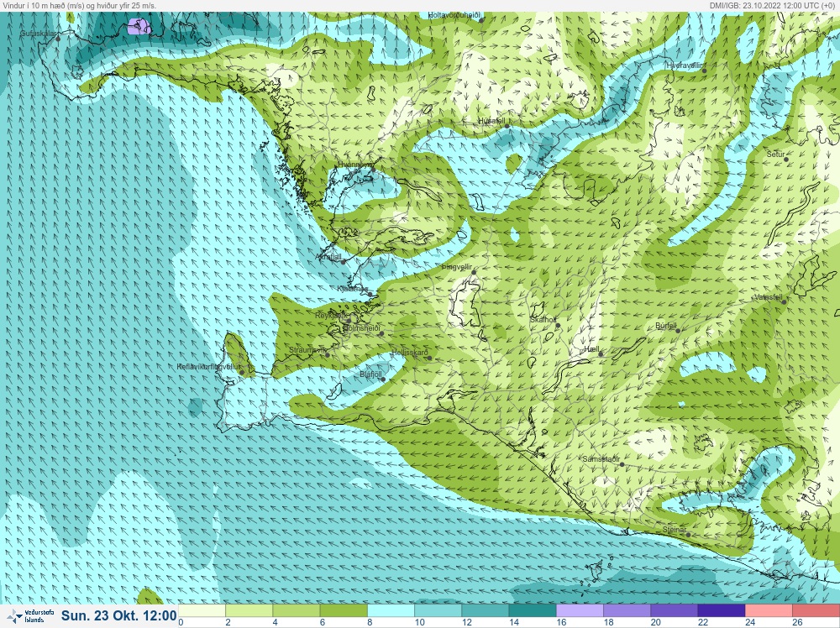The image size is (840, 628).
Task: Click the Hellisskarð station label
Action: [x=410, y=353]
